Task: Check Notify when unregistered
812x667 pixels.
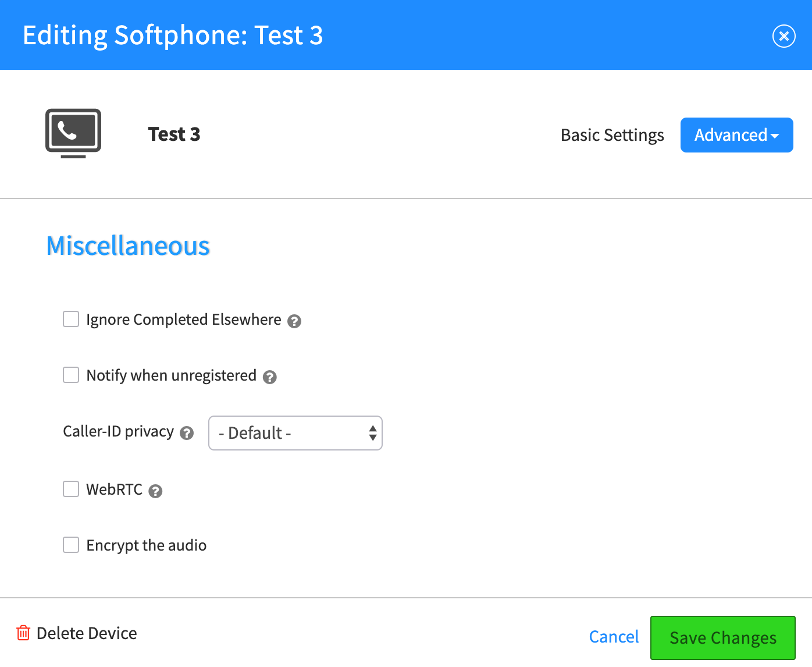Action: (x=71, y=375)
